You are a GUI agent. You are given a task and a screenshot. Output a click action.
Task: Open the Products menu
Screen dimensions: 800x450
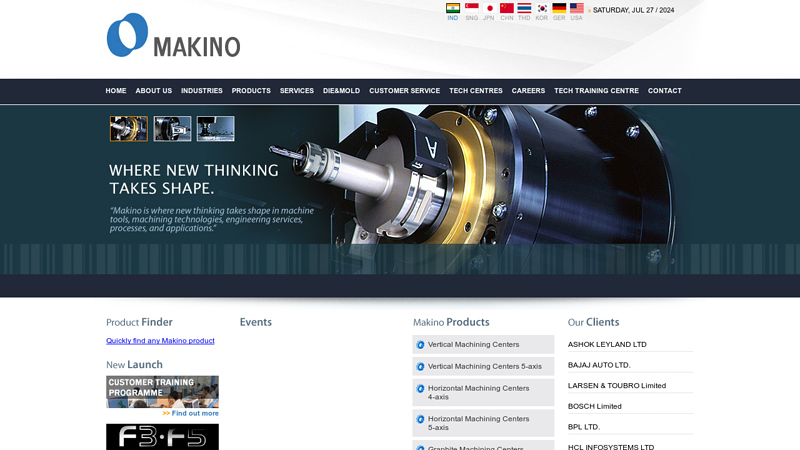coord(251,91)
